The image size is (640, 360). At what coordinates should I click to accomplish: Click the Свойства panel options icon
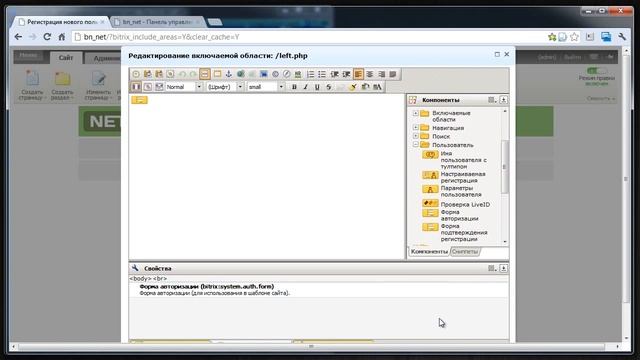coord(492,268)
